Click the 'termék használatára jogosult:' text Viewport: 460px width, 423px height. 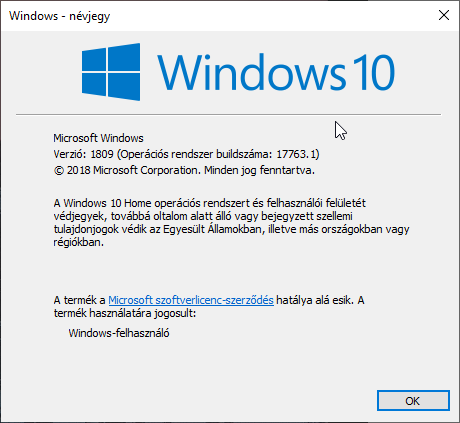(125, 313)
